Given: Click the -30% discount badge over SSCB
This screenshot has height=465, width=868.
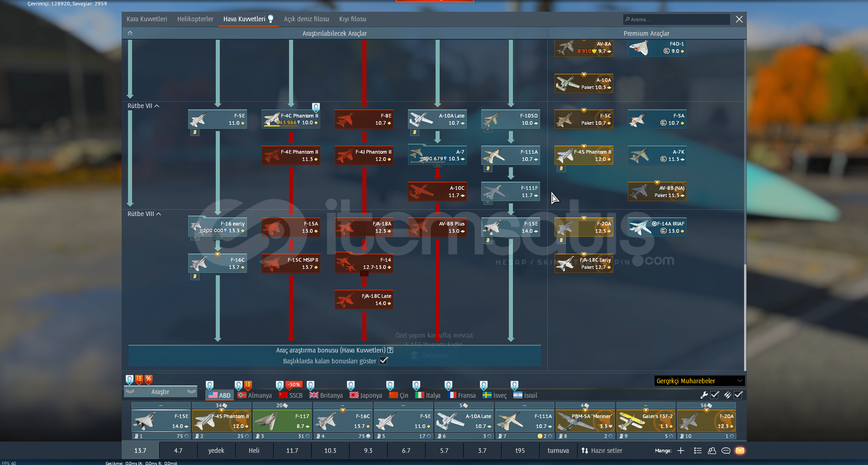Looking at the screenshot, I should pos(294,385).
